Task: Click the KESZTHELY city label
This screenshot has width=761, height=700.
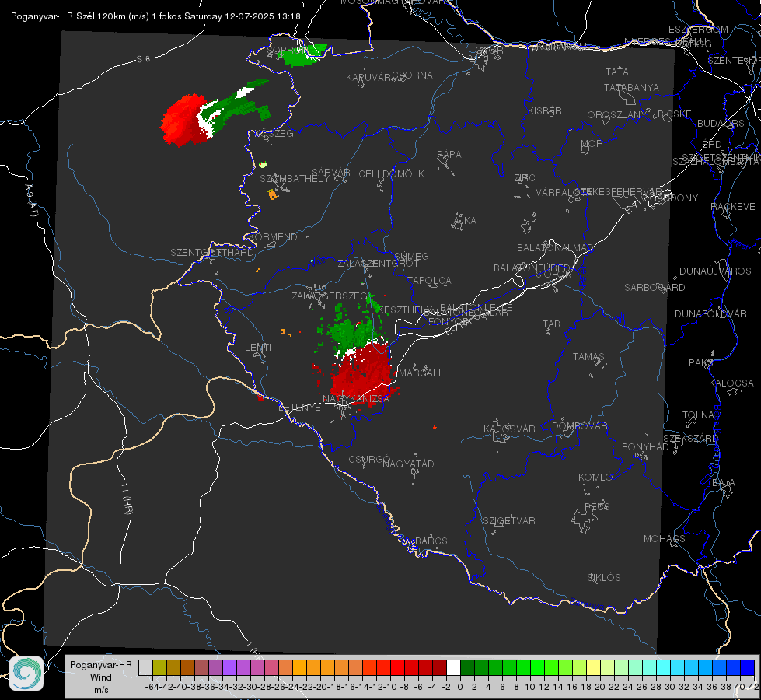Action: pyautogui.click(x=405, y=310)
